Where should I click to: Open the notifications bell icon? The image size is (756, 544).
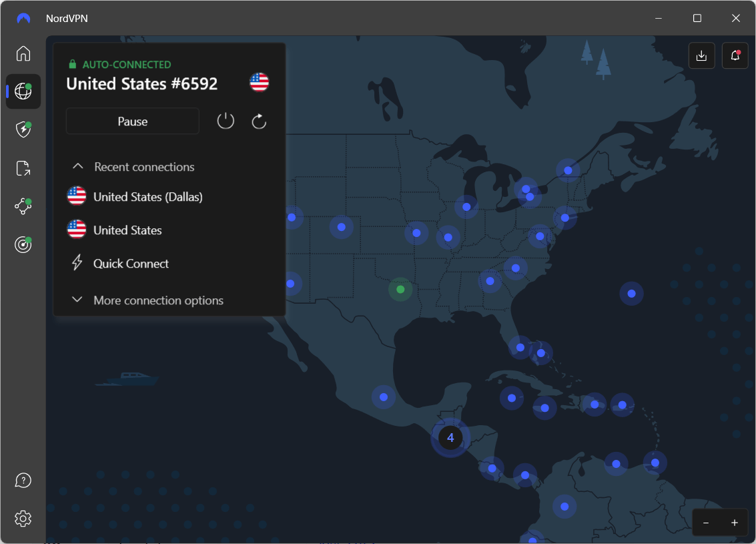point(735,55)
